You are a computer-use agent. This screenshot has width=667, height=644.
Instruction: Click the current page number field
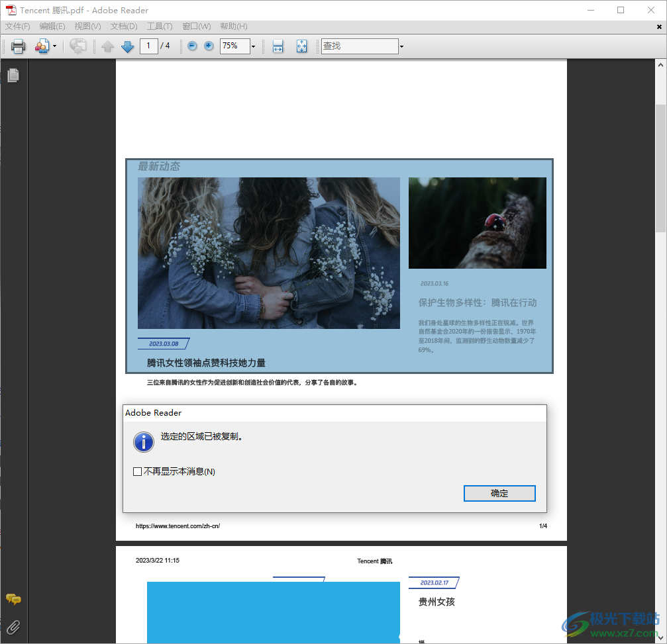click(148, 46)
